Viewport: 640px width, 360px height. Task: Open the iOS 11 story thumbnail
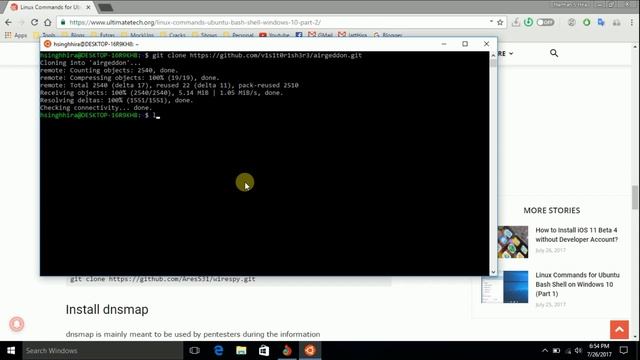click(513, 242)
